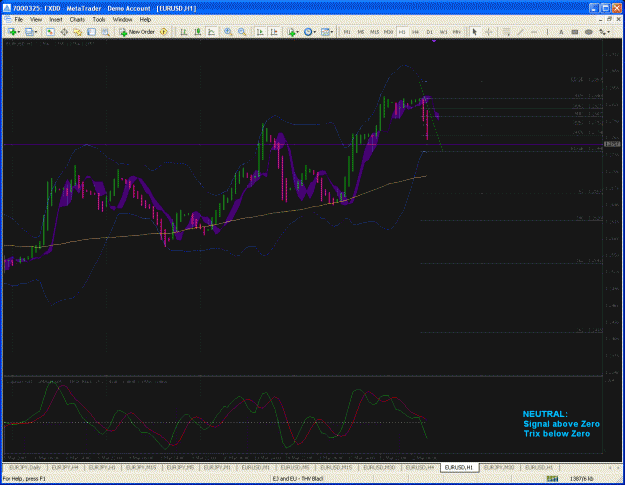Select the M1 timeframe button
Viewport: 625px width, 485px height.
tap(347, 32)
